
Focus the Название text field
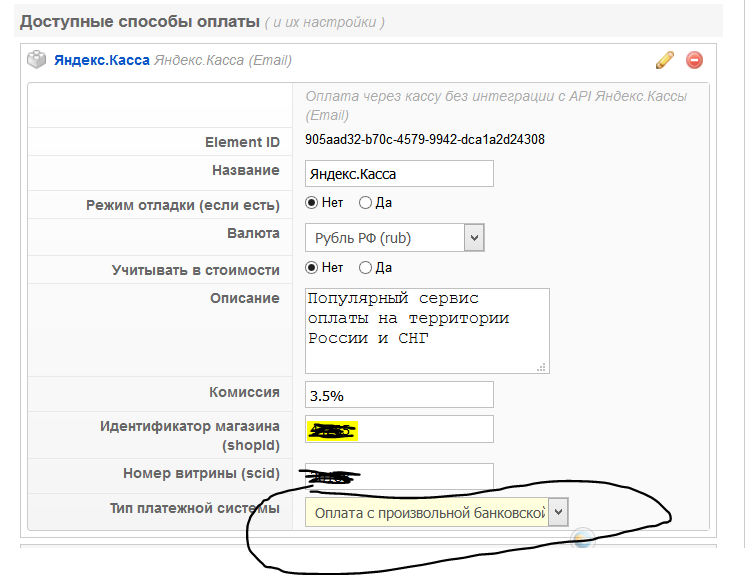(399, 173)
